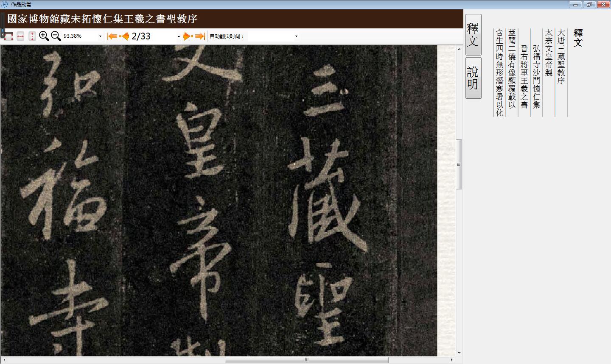Minimize the 作品欣賞 window
This screenshot has height=364, width=611.
click(x=576, y=5)
